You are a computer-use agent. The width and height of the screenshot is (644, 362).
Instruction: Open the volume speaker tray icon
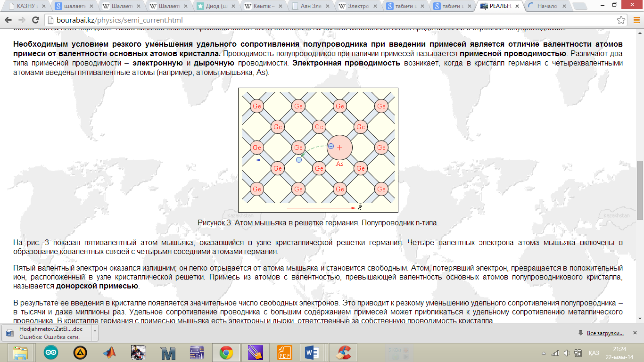tap(566, 353)
